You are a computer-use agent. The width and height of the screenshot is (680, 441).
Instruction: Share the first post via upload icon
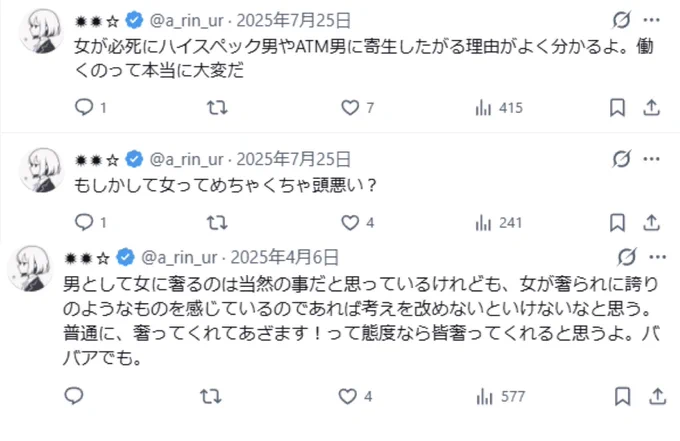[651, 108]
